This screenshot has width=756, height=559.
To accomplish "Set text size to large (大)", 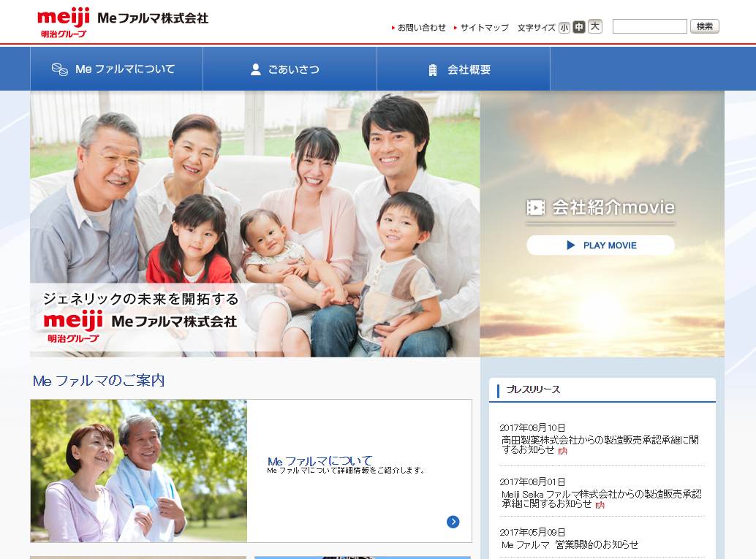I will point(595,26).
